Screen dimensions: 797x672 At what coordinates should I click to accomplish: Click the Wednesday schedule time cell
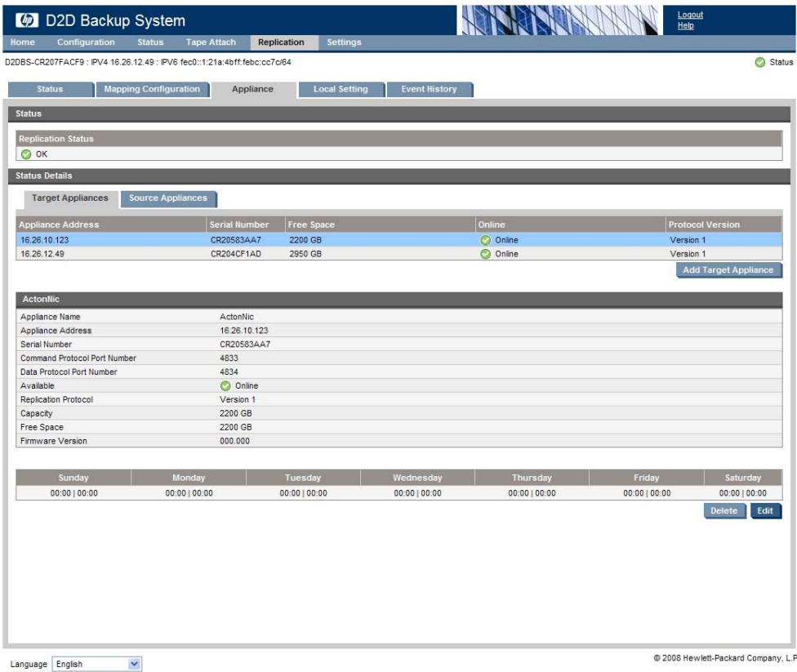417,493
